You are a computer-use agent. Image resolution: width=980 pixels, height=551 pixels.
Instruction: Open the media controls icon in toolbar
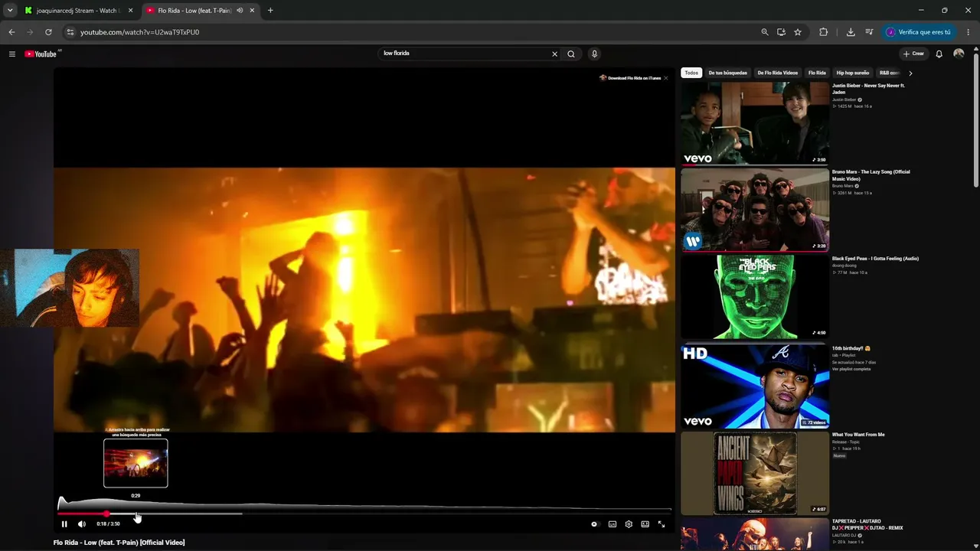point(869,32)
